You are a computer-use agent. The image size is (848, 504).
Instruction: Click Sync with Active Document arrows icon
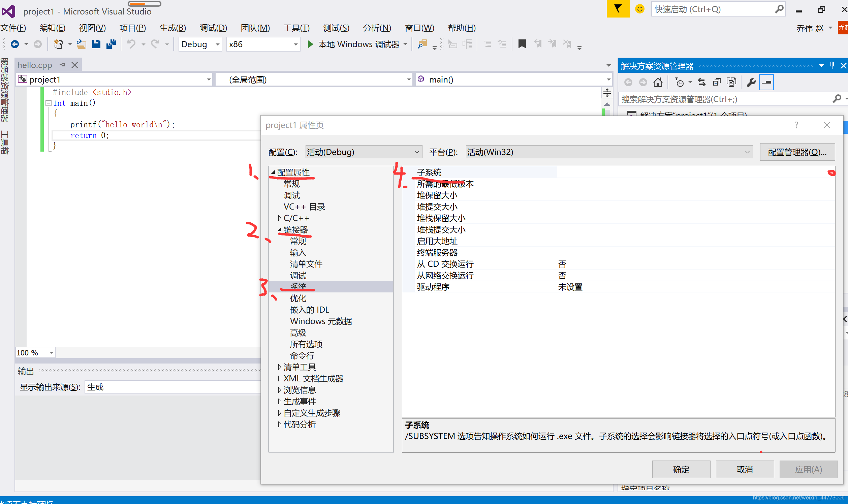click(702, 82)
